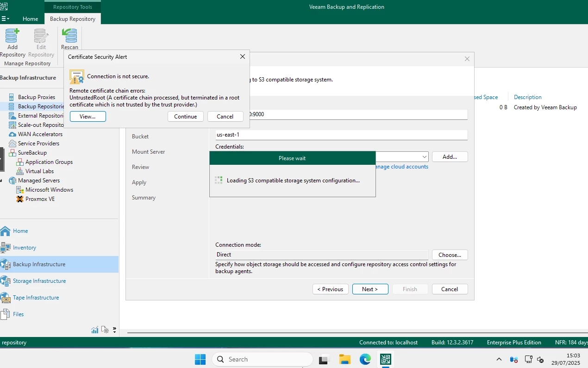Click the Review wizard step
The height and width of the screenshot is (368, 588).
[140, 167]
